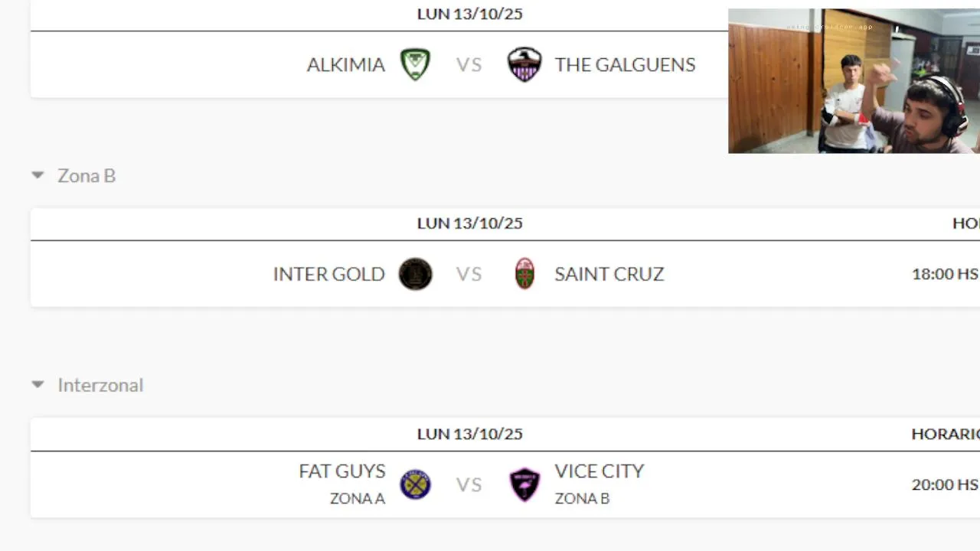The height and width of the screenshot is (551, 980).
Task: Click the date header above Inter Gold match
Action: tap(469, 223)
